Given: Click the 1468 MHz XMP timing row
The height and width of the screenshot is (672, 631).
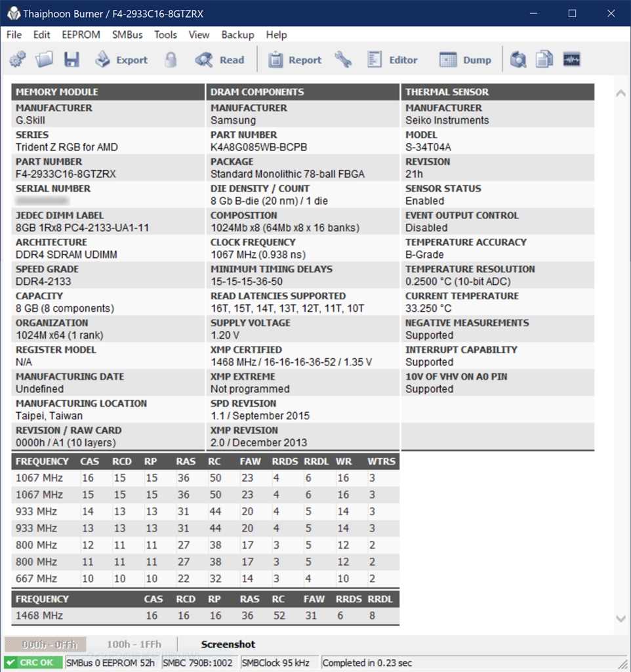Looking at the screenshot, I should coord(205,616).
